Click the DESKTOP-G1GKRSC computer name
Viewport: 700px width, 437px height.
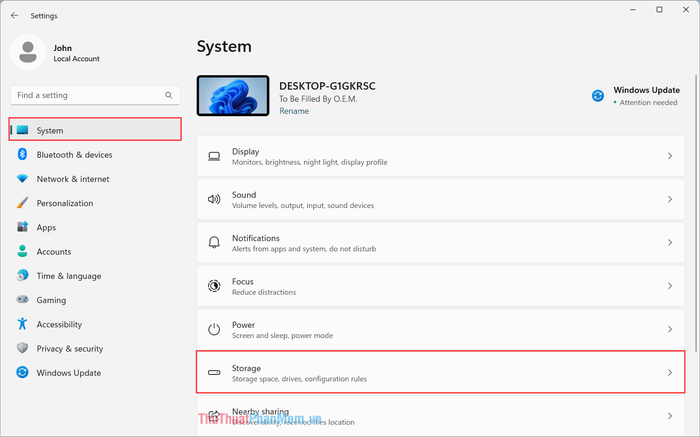pos(327,86)
